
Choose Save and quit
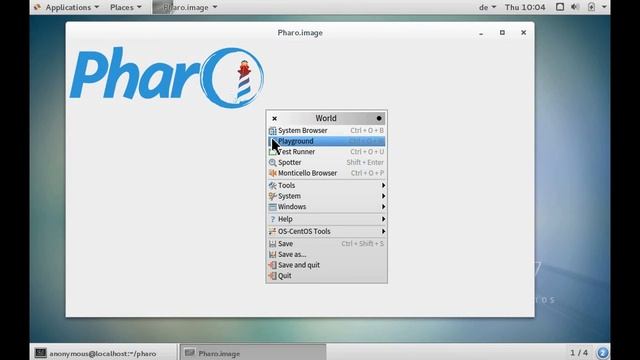tap(327, 265)
